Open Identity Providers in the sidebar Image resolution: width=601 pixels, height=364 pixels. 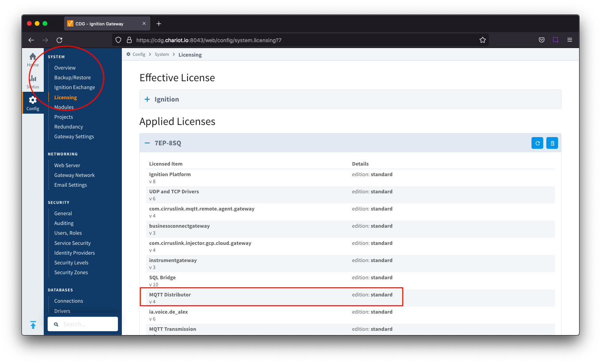click(75, 253)
